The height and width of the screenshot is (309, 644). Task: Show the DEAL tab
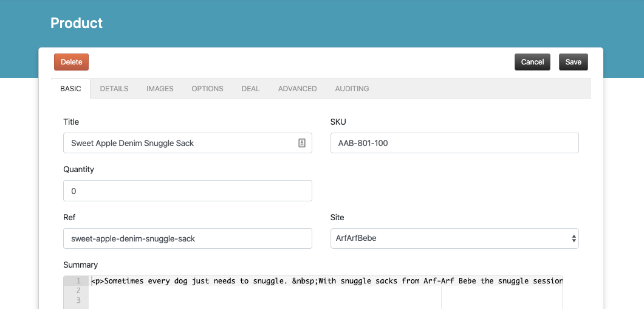pos(250,89)
